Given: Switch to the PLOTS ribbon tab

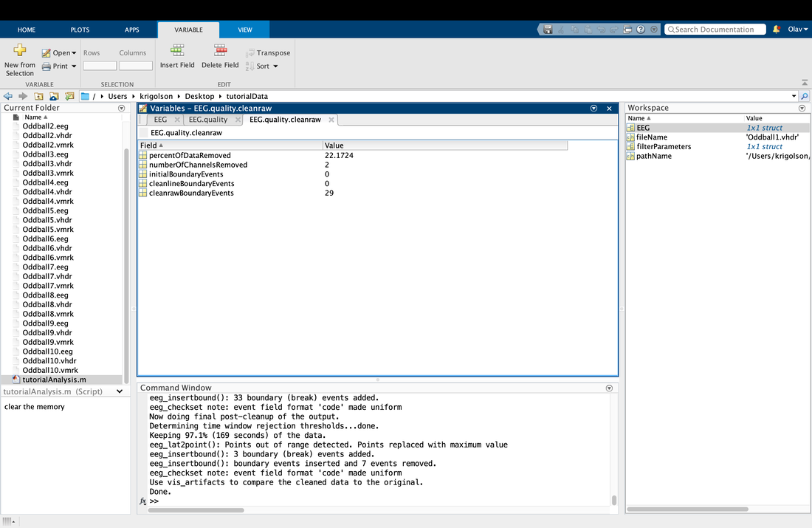Looking at the screenshot, I should (80, 30).
